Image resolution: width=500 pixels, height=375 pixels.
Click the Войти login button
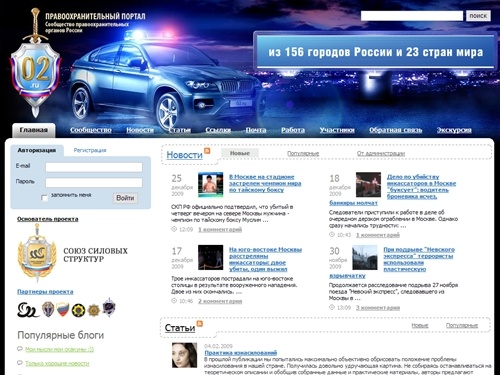click(125, 198)
